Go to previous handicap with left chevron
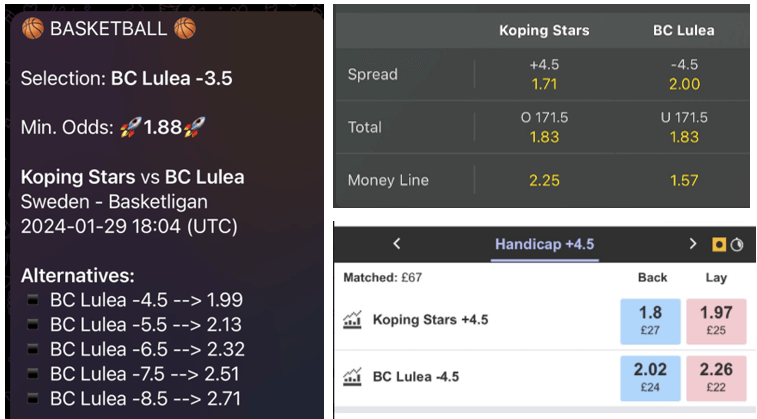The image size is (757, 419). pyautogui.click(x=397, y=244)
